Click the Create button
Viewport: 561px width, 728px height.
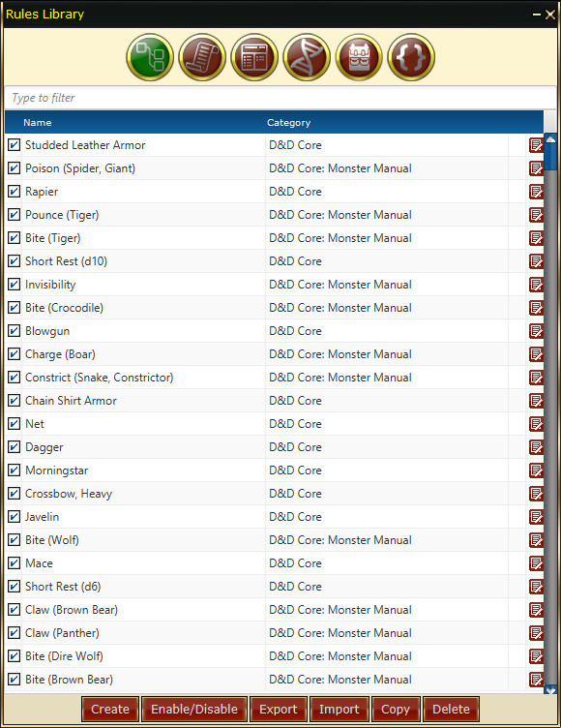110,709
